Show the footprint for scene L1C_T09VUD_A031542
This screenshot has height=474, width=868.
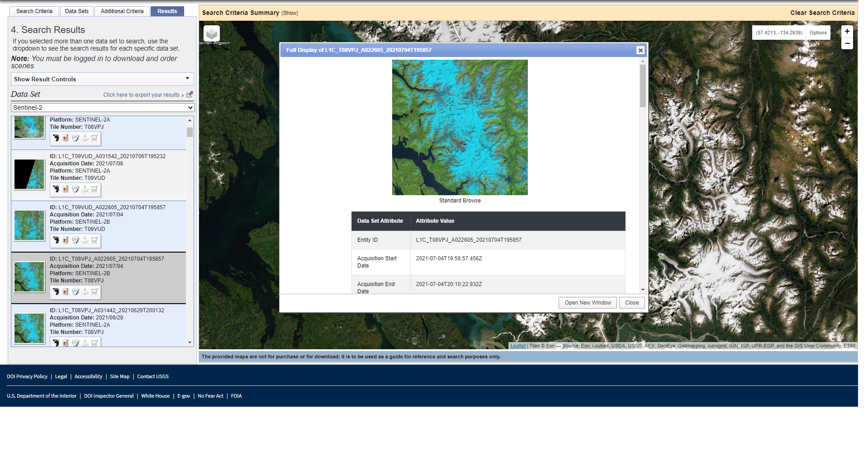56,189
